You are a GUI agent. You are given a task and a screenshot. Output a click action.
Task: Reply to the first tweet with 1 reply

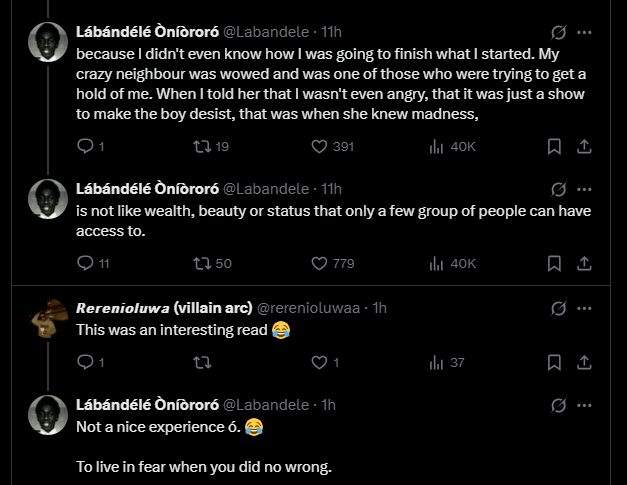86,147
